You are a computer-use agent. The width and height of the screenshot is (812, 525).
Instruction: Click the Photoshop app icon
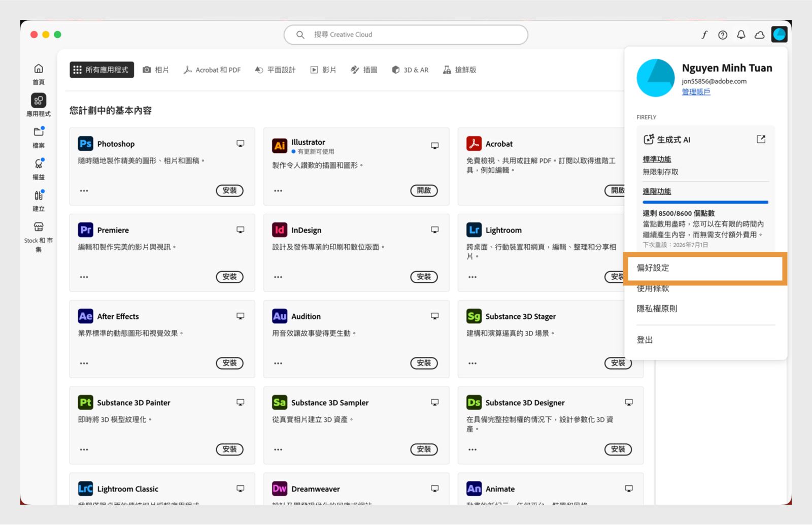pyautogui.click(x=85, y=144)
